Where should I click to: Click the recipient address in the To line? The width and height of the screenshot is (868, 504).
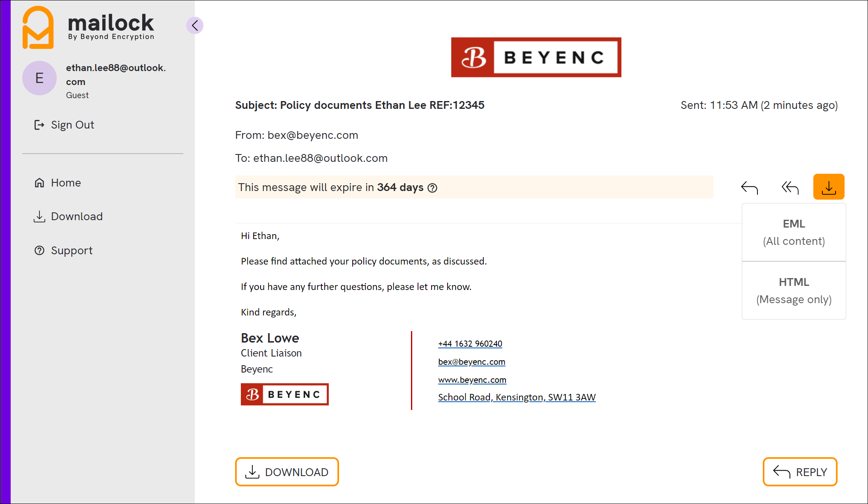321,158
